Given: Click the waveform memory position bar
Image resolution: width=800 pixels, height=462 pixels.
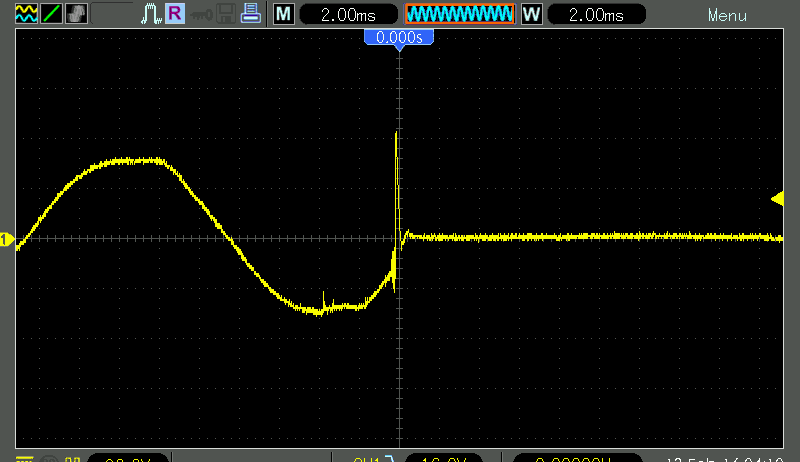Looking at the screenshot, I should [460, 14].
